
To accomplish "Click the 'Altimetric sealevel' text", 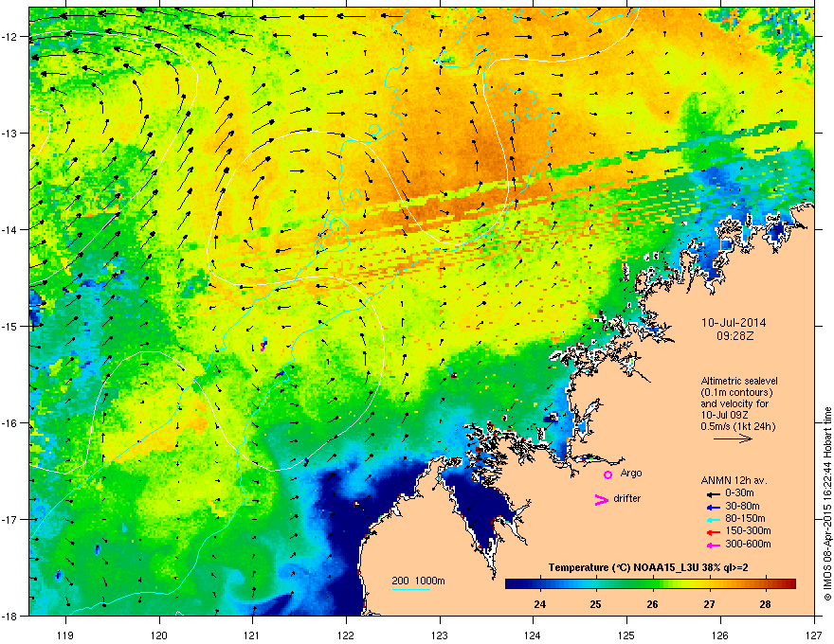I will (x=739, y=381).
